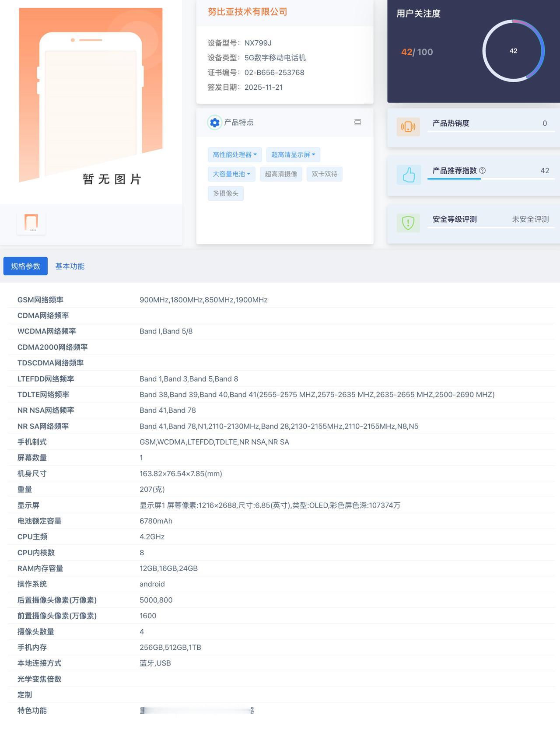Click the gear icon beside 产品特点
The width and height of the screenshot is (560, 729).
pos(214,123)
